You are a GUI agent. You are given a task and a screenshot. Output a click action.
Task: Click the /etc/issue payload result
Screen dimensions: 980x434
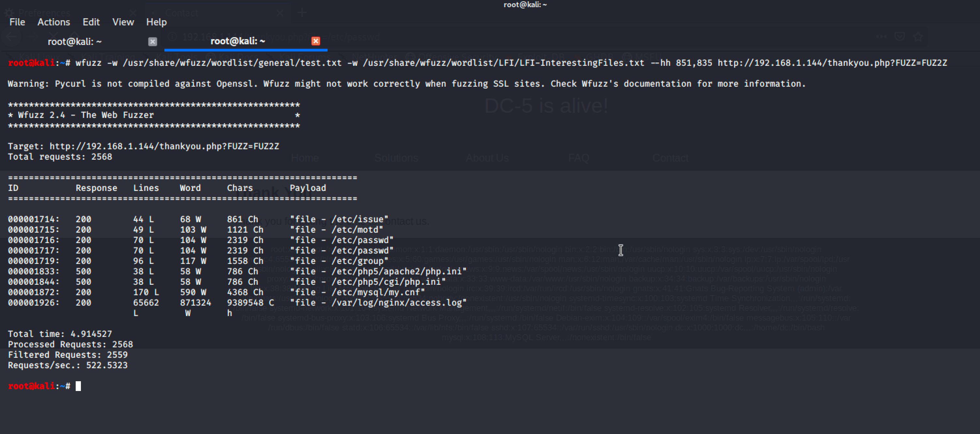coord(339,219)
